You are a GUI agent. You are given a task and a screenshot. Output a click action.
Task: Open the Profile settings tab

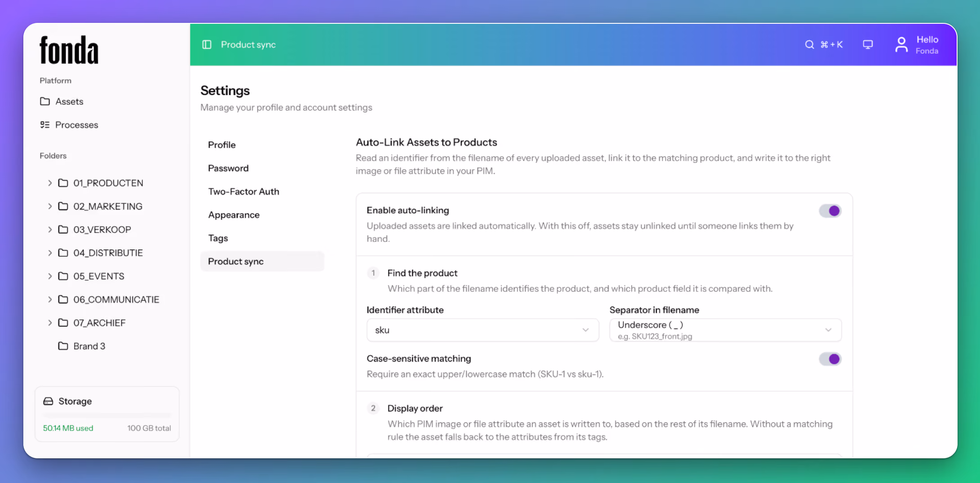click(x=262, y=145)
